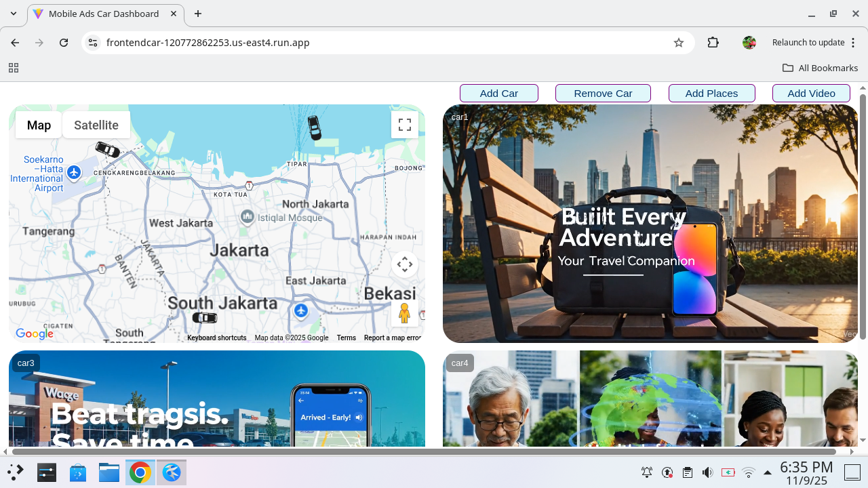
Task: Switch map to Satellite view
Action: 96,125
